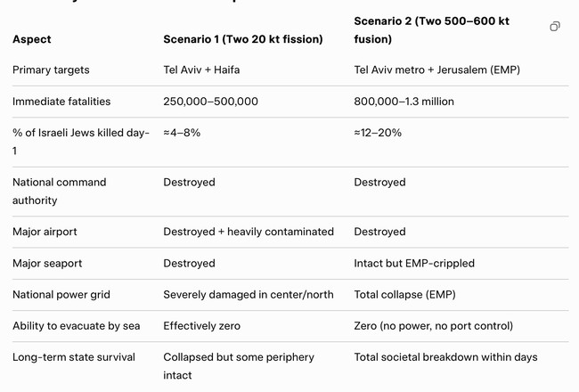Click the ≈4–8% cell
This screenshot has width=579, height=392.
click(182, 133)
